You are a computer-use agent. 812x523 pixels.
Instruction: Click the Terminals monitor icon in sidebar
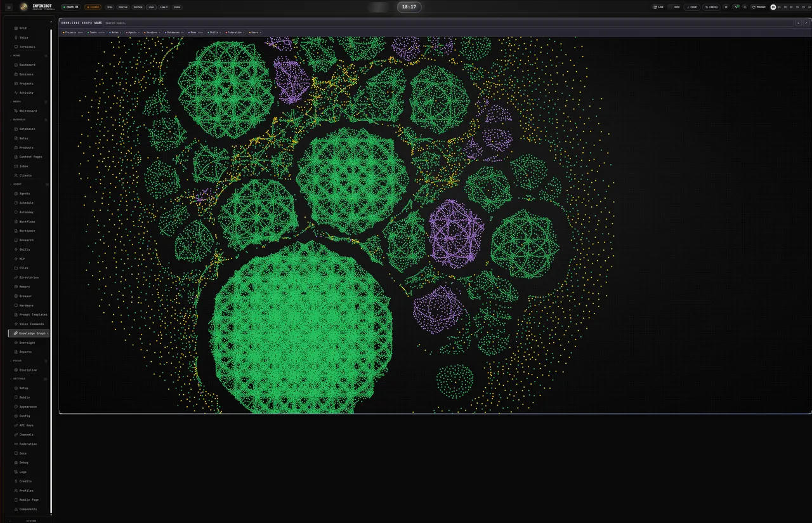coord(15,47)
